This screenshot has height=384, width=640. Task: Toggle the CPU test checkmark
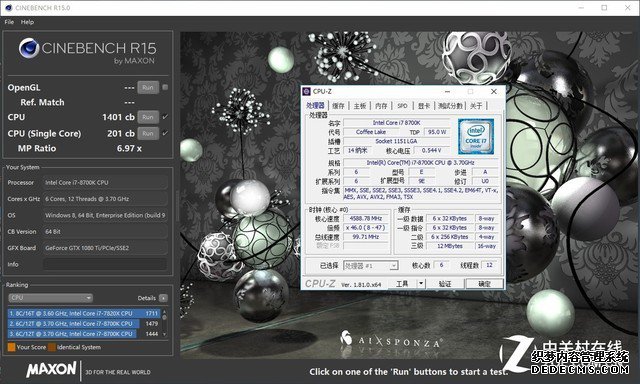[165, 117]
